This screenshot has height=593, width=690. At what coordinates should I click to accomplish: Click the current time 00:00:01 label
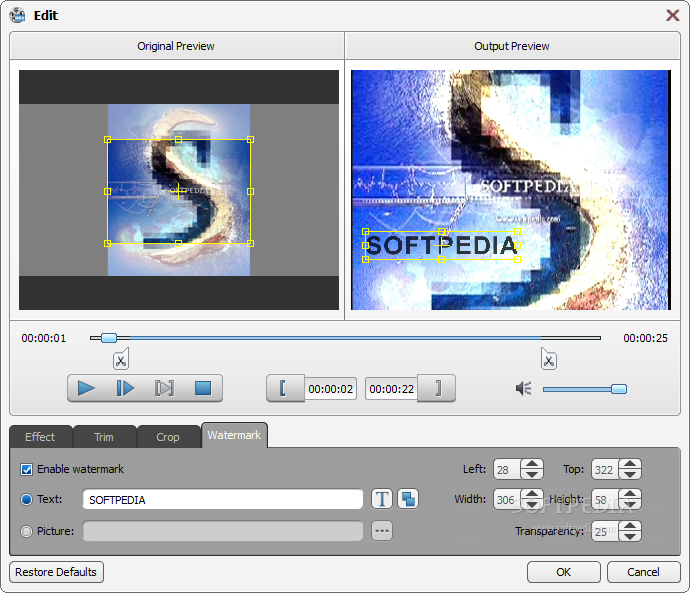(x=44, y=338)
